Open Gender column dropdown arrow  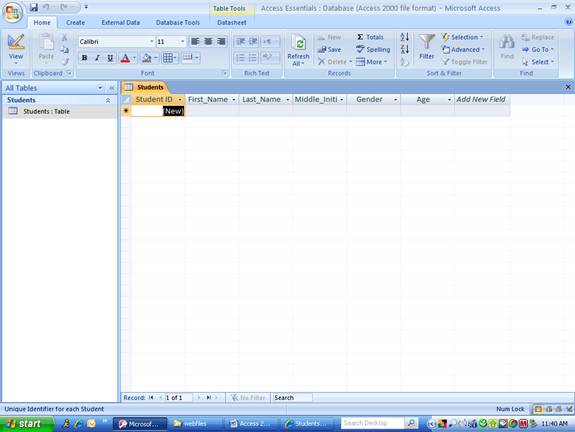click(x=395, y=99)
